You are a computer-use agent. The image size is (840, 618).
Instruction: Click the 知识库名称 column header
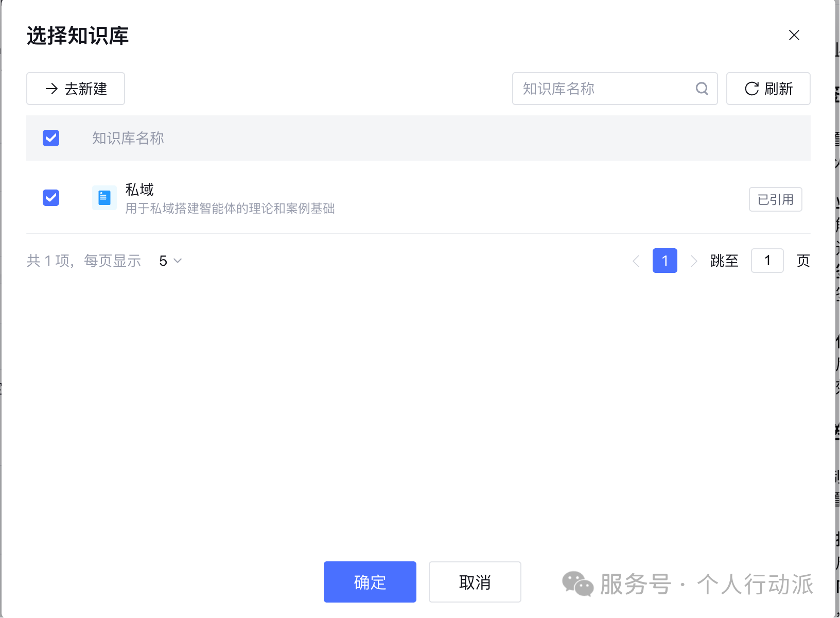128,138
